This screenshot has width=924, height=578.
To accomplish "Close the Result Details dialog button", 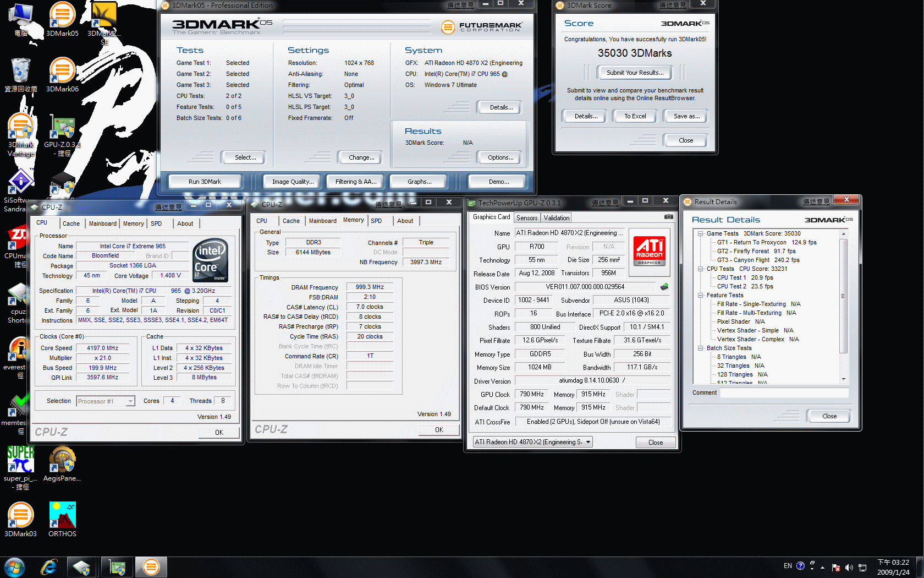I will pyautogui.click(x=829, y=416).
